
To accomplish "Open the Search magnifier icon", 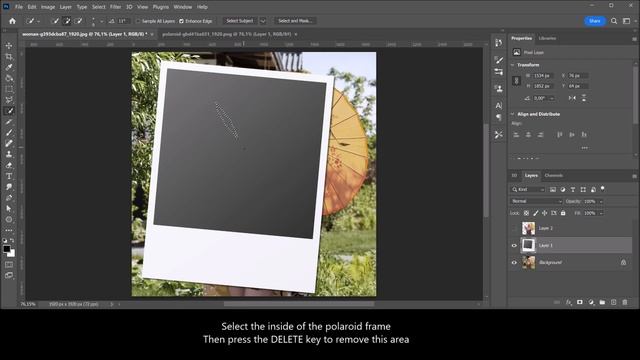I will (x=614, y=21).
